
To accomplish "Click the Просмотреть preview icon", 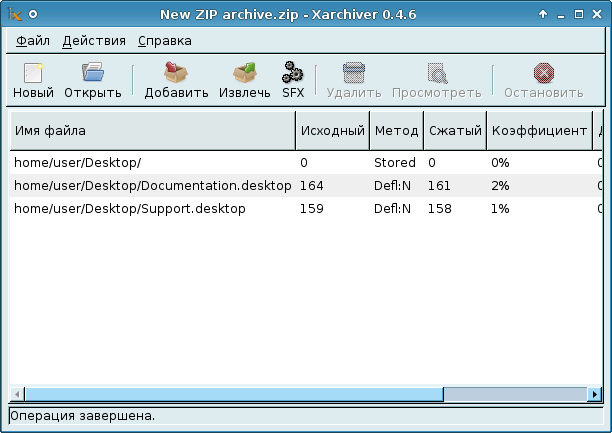I will point(437,74).
